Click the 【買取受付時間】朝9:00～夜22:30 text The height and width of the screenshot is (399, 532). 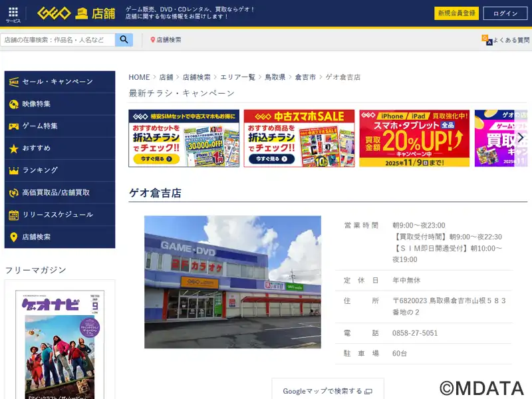click(x=447, y=237)
